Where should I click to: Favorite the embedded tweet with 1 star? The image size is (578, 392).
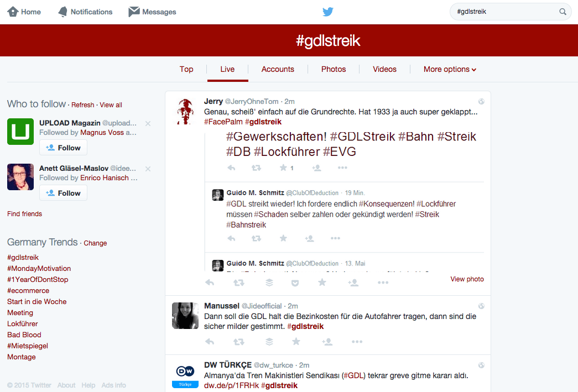click(283, 168)
